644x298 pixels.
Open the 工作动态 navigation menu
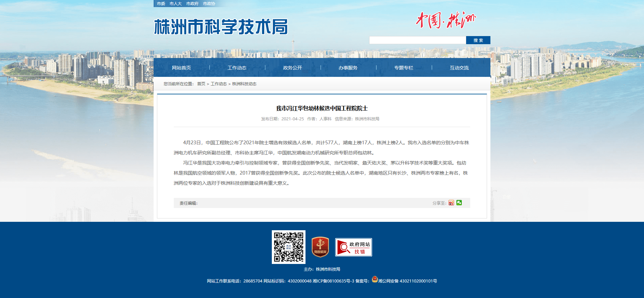tap(237, 68)
